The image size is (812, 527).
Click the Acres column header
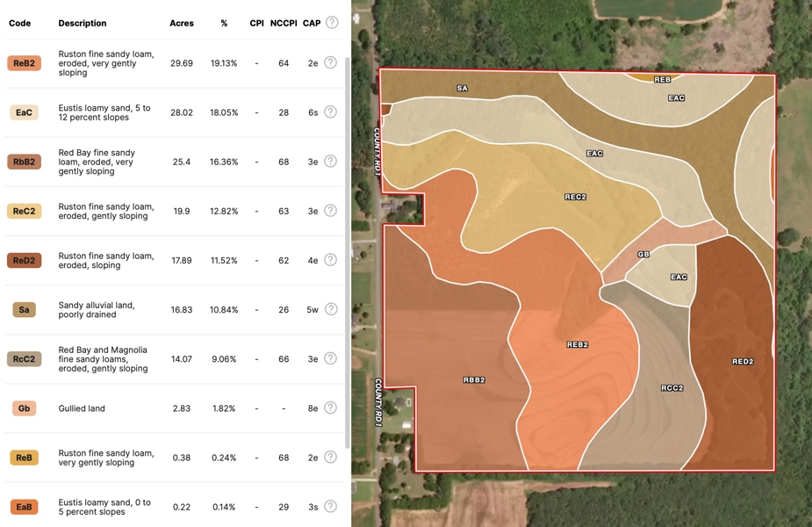pos(182,24)
